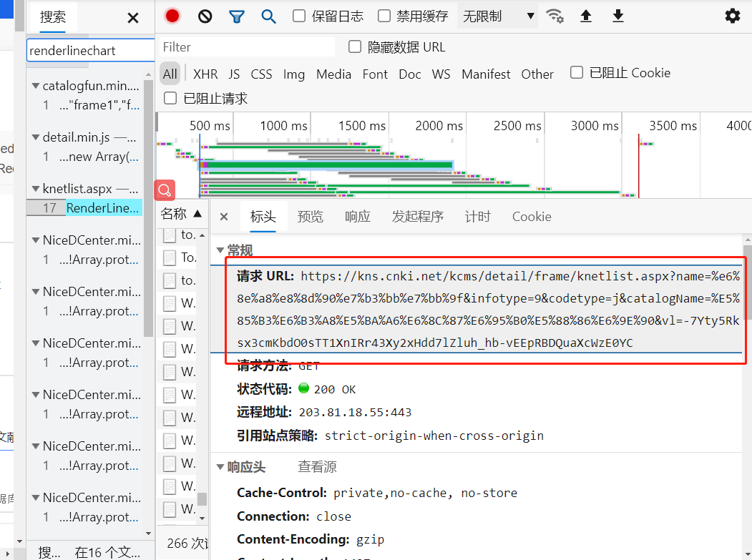The image size is (752, 560).
Task: Toggle the disable cache checkbox
Action: [x=384, y=16]
